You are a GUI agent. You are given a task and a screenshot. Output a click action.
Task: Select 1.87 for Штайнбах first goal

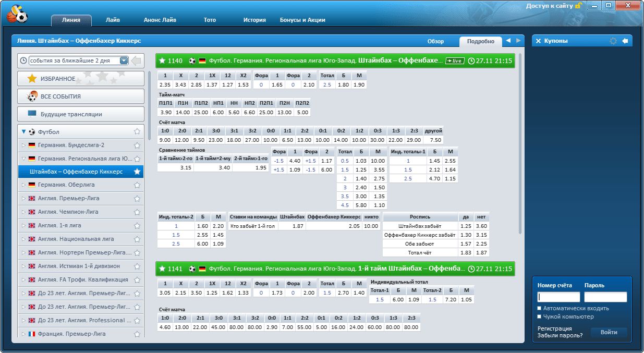pyautogui.click(x=292, y=226)
